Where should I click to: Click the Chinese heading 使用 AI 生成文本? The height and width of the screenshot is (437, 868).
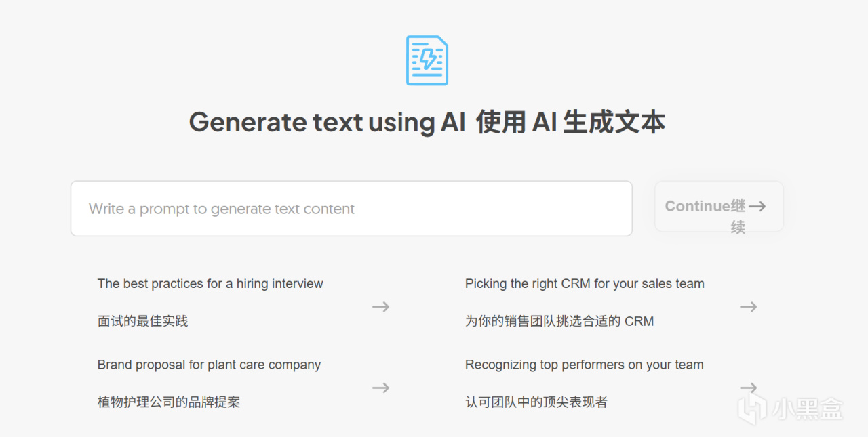(571, 122)
